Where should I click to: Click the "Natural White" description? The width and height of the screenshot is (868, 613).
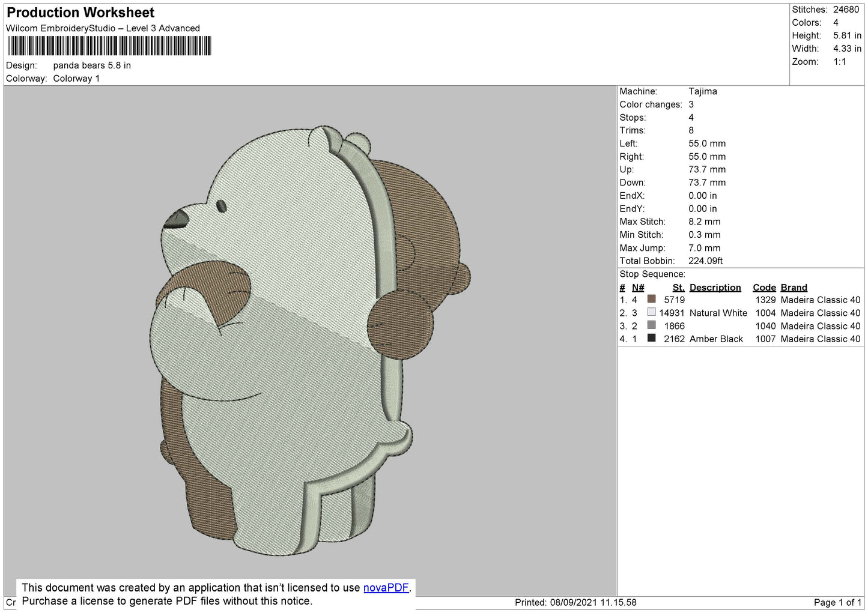718,313
